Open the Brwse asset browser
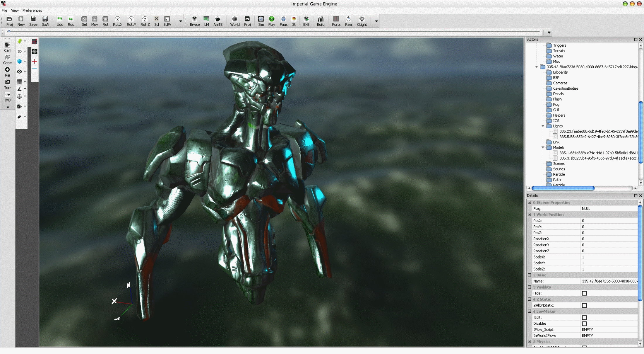Image resolution: width=644 pixels, height=354 pixels. [194, 21]
